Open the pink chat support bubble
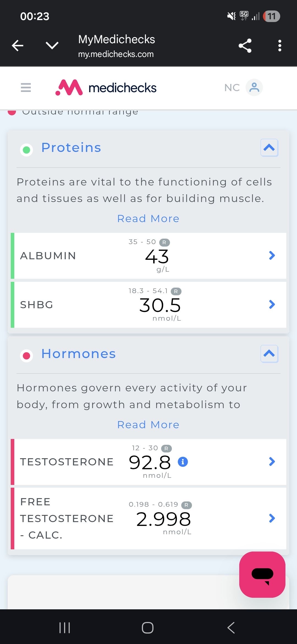Viewport: 297px width, 644px height. click(x=262, y=574)
